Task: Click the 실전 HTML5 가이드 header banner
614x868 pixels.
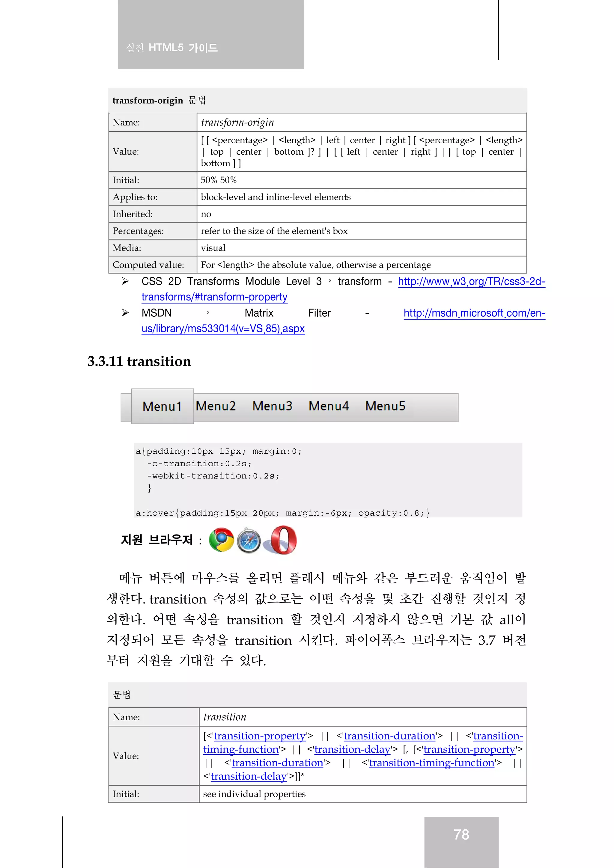Action: pos(210,34)
